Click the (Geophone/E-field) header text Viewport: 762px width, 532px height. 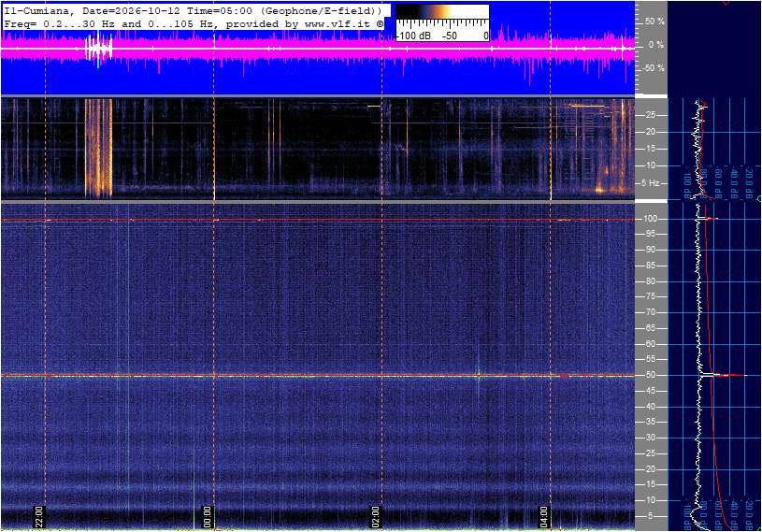[322, 10]
